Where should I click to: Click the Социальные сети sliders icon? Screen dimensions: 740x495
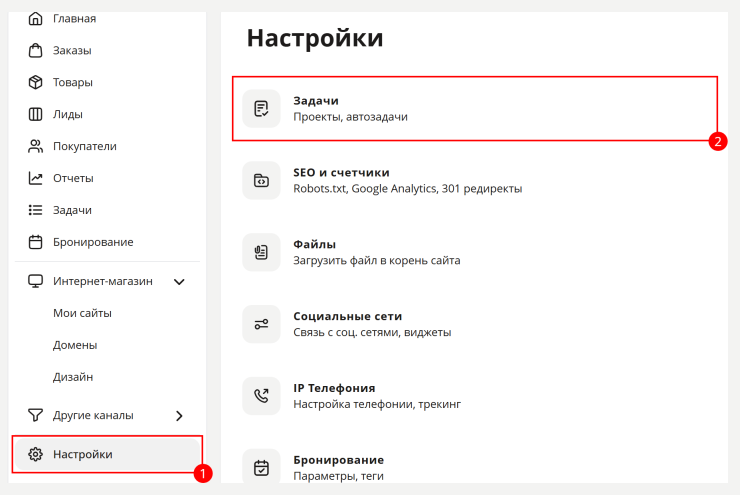click(261, 324)
